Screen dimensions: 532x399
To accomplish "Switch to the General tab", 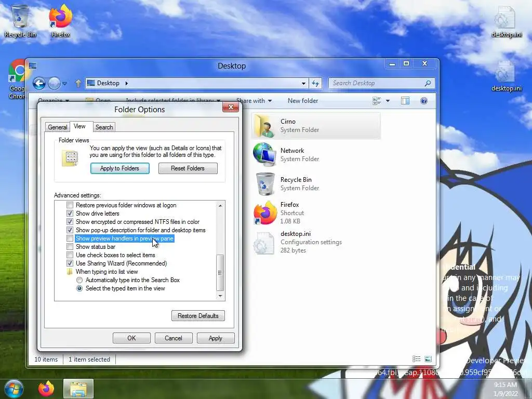I will coord(57,127).
